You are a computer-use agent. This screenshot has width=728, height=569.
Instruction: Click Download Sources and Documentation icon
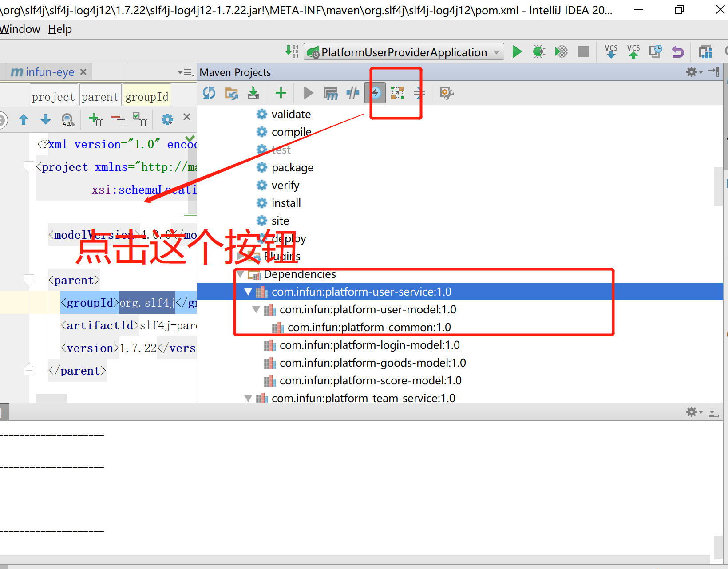pos(253,93)
